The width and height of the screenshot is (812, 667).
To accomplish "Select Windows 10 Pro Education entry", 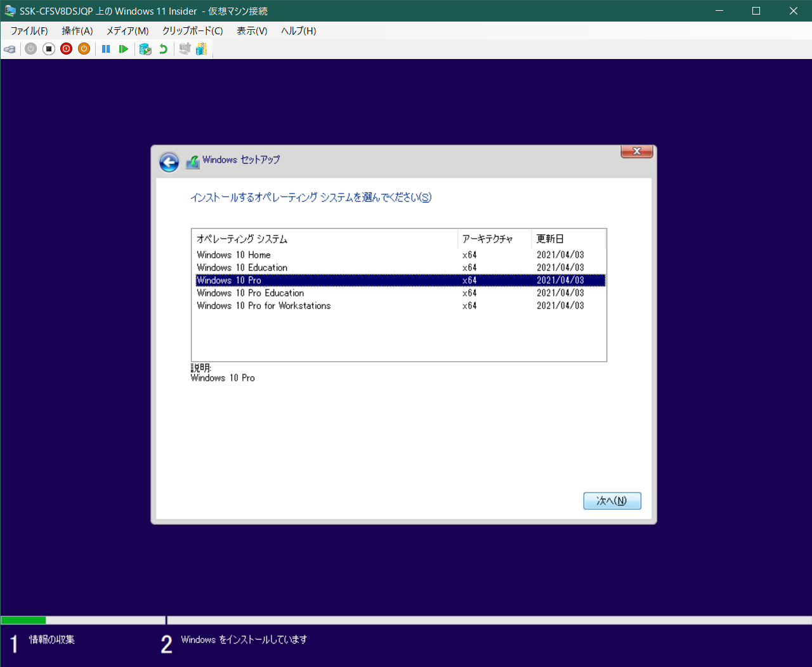I will click(x=400, y=293).
